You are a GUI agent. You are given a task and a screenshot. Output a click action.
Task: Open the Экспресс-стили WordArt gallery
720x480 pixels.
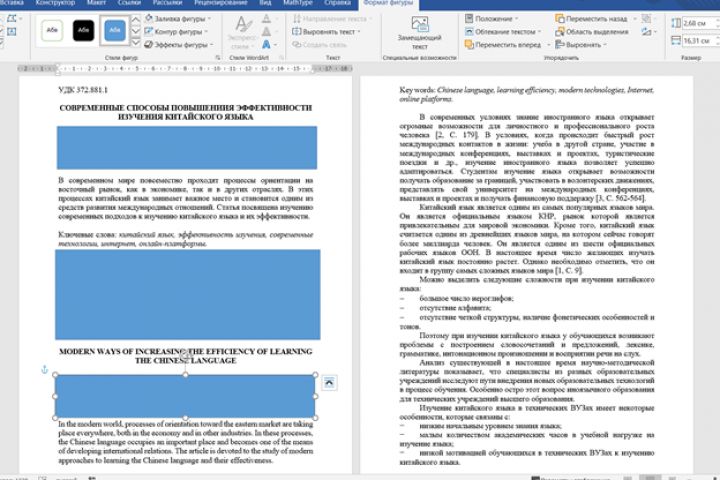(240, 32)
